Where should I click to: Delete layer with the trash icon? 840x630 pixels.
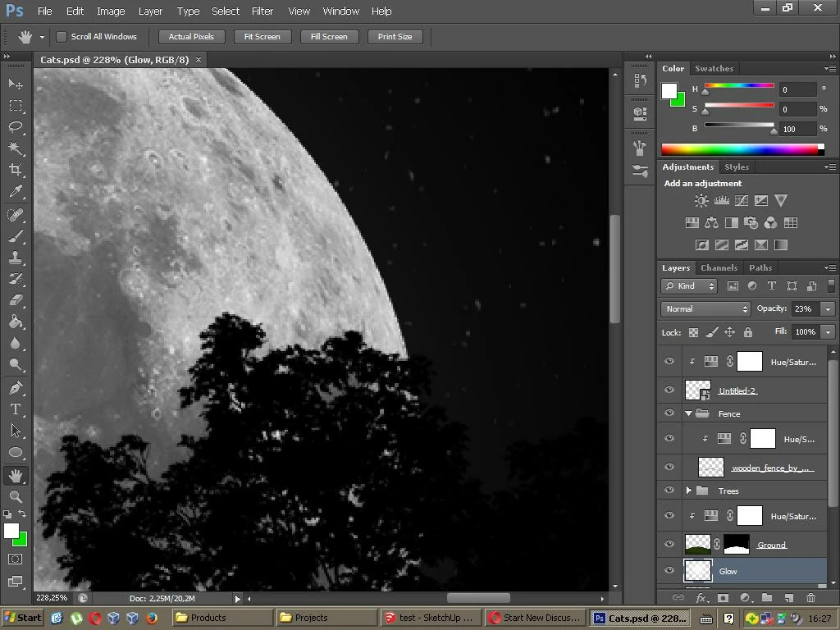[x=811, y=598]
